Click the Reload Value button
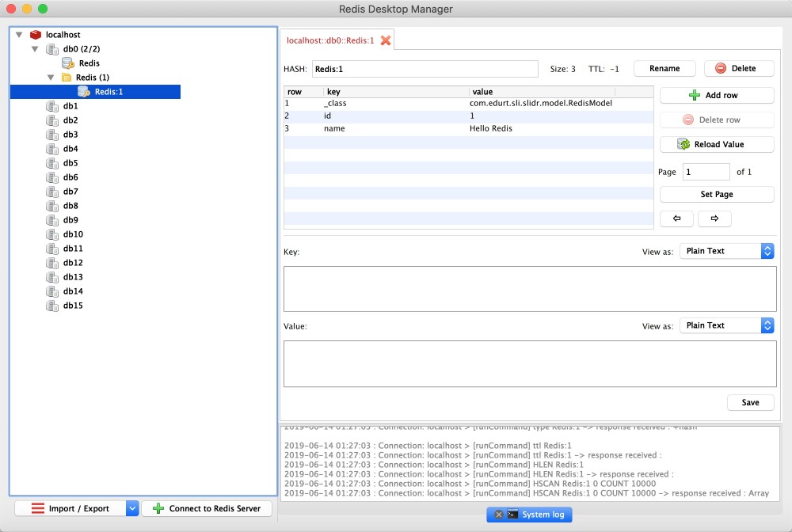This screenshot has height=532, width=792. point(716,144)
